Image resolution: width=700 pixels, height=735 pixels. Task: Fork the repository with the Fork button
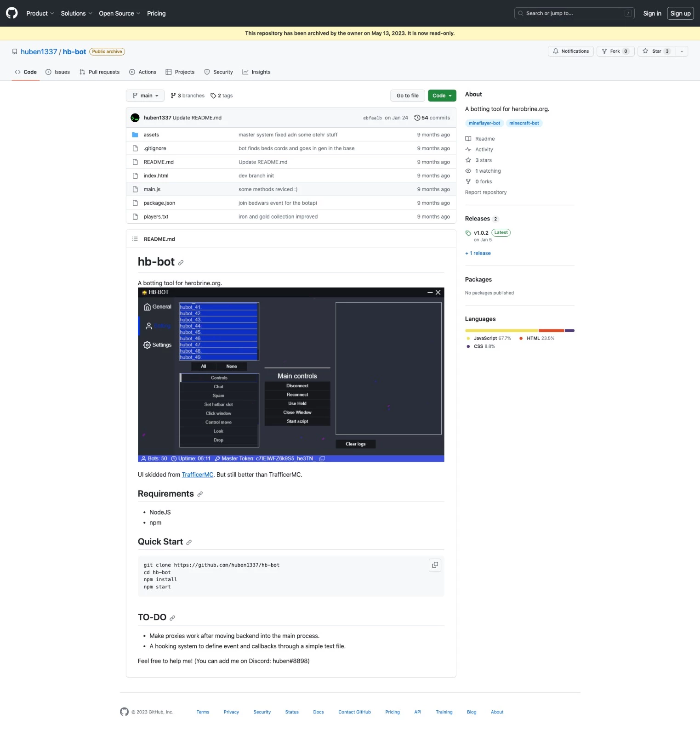pos(615,51)
